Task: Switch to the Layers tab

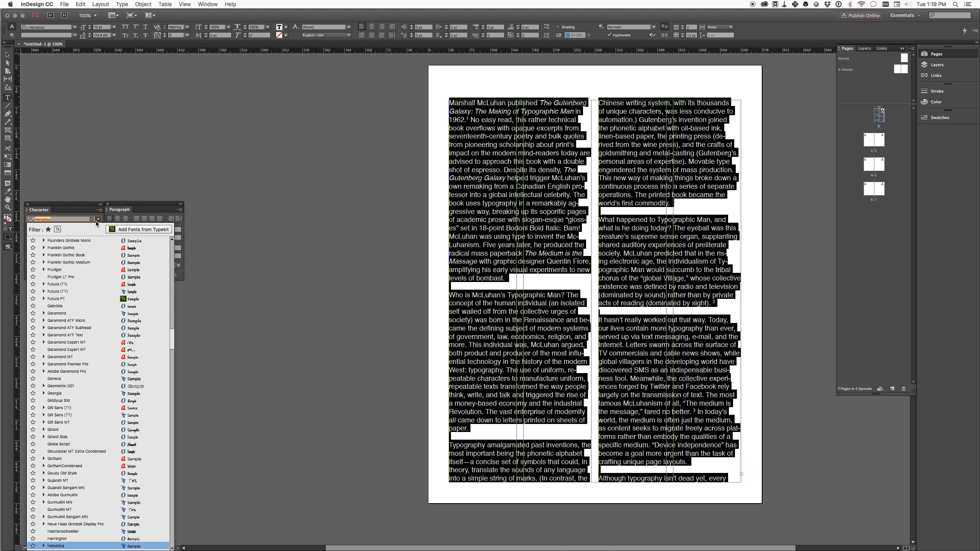Action: click(864, 48)
